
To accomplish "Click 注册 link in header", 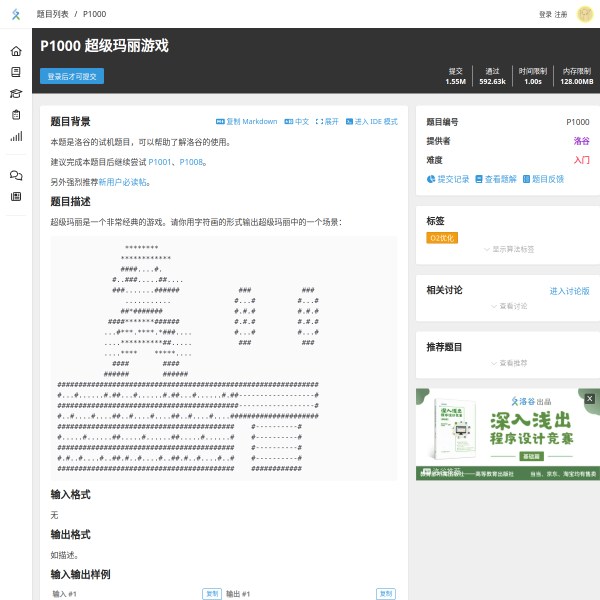I will coord(561,15).
